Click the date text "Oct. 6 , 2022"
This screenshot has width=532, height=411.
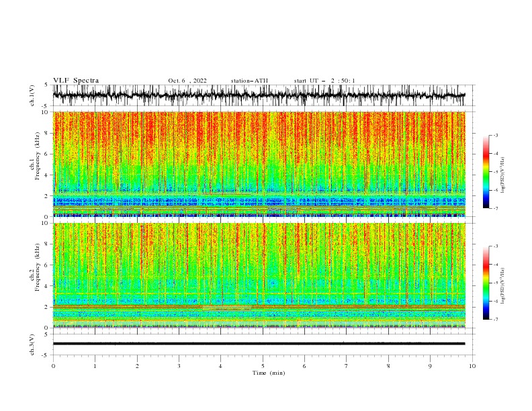[x=187, y=81]
